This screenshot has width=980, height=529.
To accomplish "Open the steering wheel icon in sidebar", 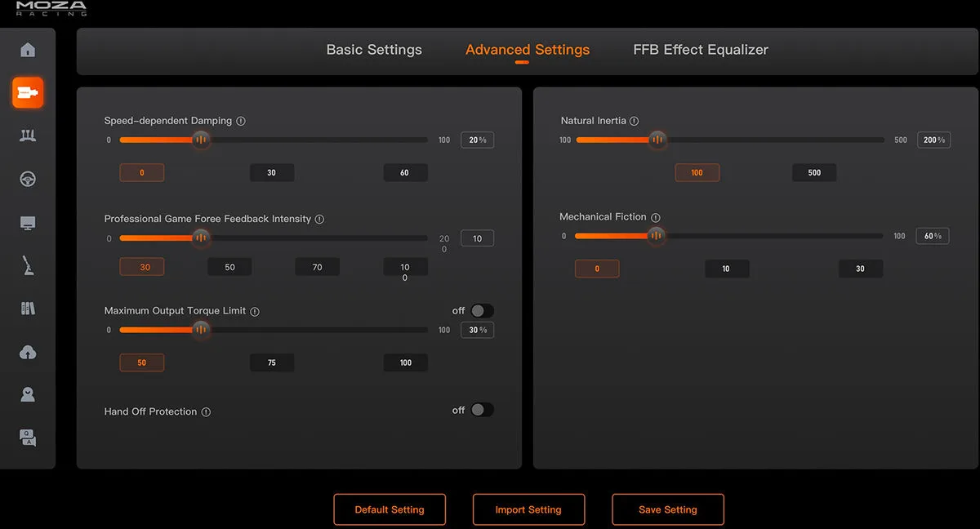I will [28, 180].
